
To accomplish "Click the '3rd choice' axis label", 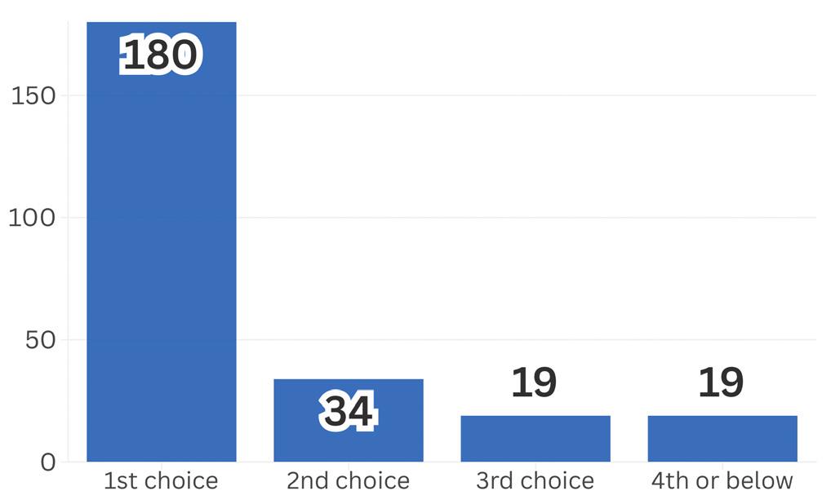I will tap(535, 480).
